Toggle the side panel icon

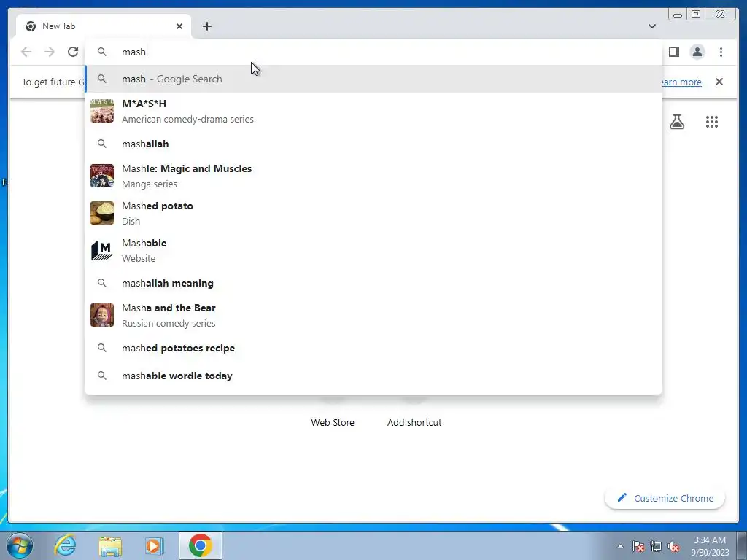coord(673,52)
